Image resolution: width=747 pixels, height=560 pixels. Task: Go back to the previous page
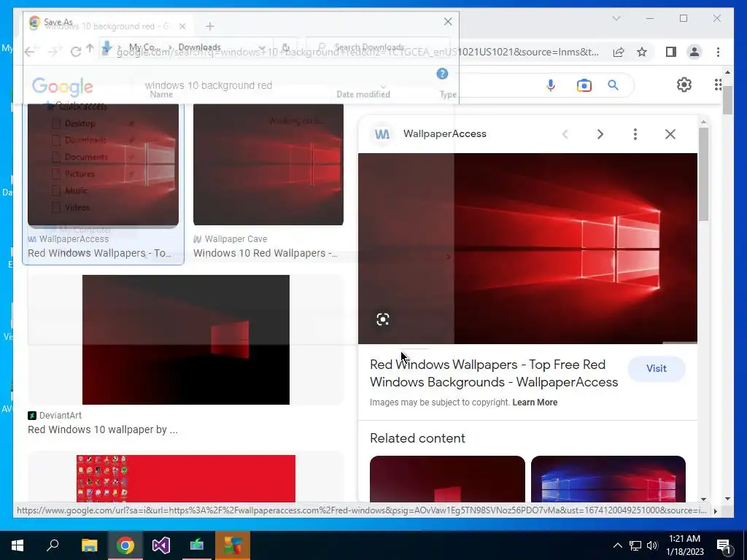tap(29, 52)
